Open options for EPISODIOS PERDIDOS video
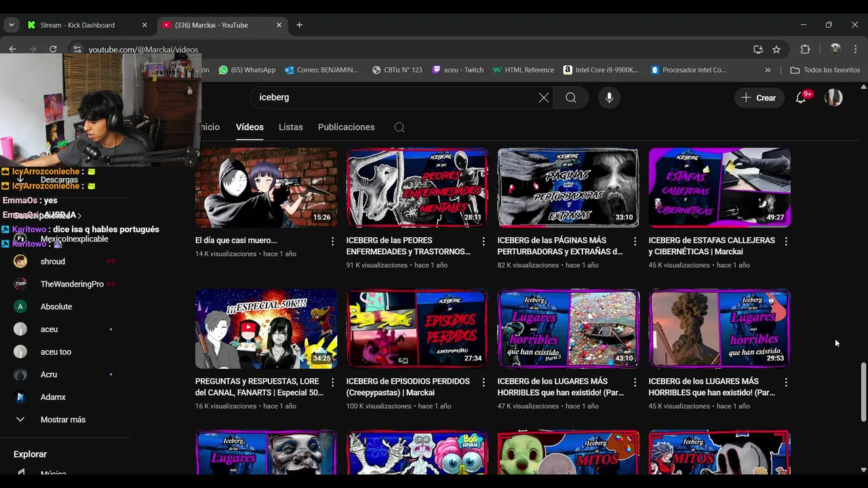This screenshot has height=488, width=868. (x=484, y=382)
